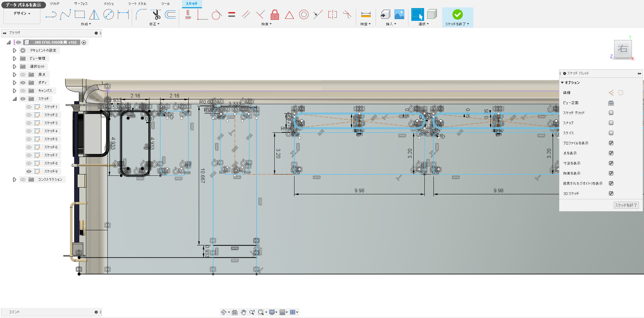Toggle the スナップ checkbox
The height and width of the screenshot is (318, 644).
click(611, 123)
